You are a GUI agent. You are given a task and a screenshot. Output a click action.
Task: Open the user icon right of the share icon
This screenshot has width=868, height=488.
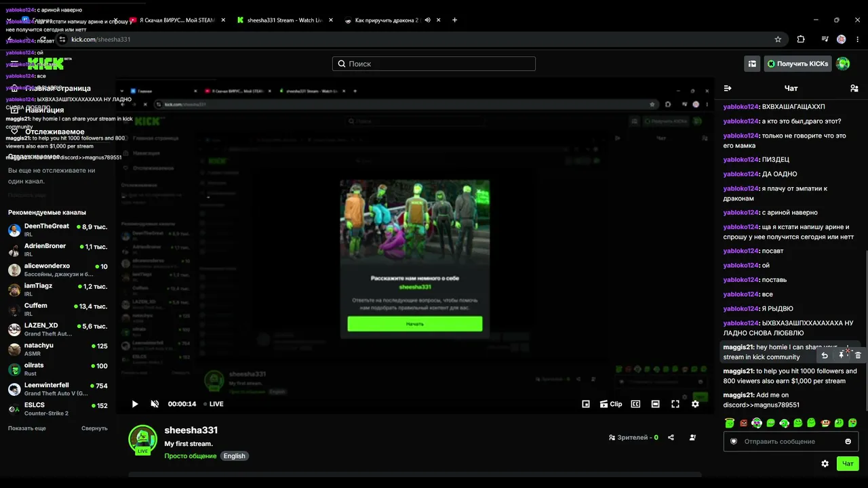[x=692, y=438]
